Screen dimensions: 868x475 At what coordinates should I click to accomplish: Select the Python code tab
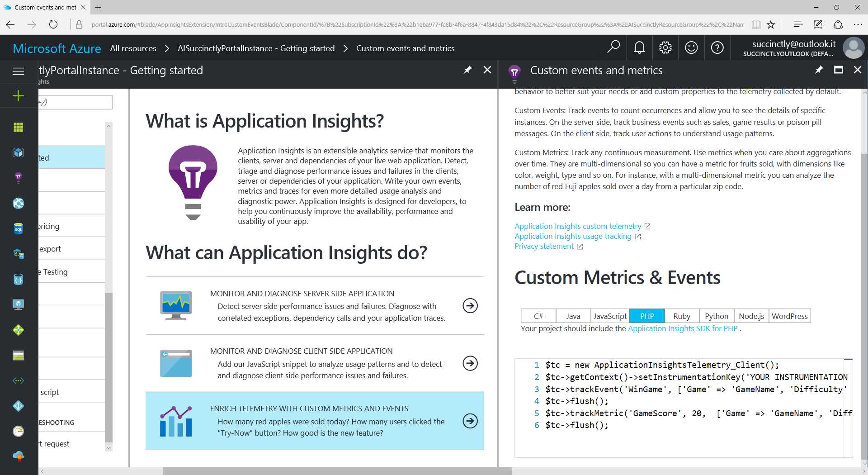717,316
